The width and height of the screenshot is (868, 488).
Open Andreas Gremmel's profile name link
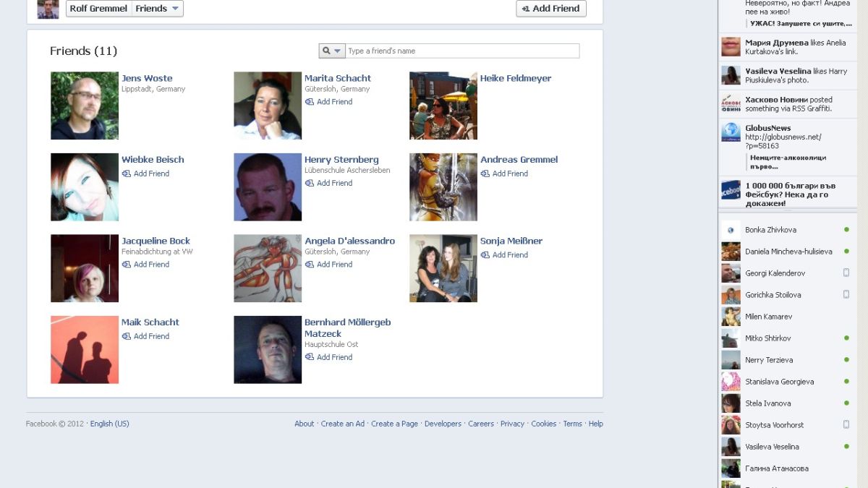(x=519, y=160)
